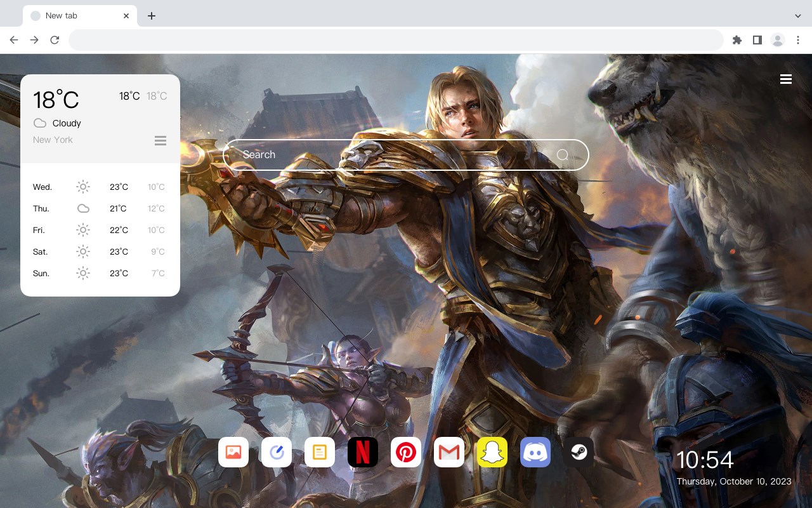Click the New York location label
This screenshot has width=812, height=508.
(x=53, y=140)
